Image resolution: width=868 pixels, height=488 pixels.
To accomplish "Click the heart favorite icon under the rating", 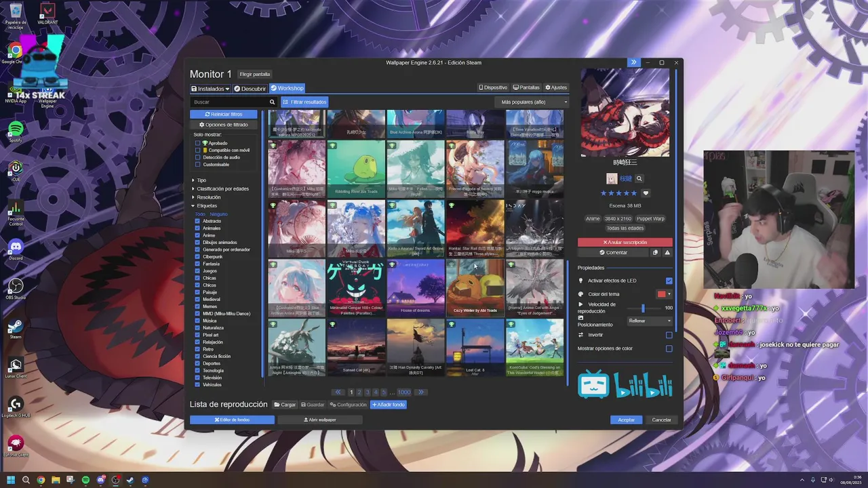I will 646,193.
